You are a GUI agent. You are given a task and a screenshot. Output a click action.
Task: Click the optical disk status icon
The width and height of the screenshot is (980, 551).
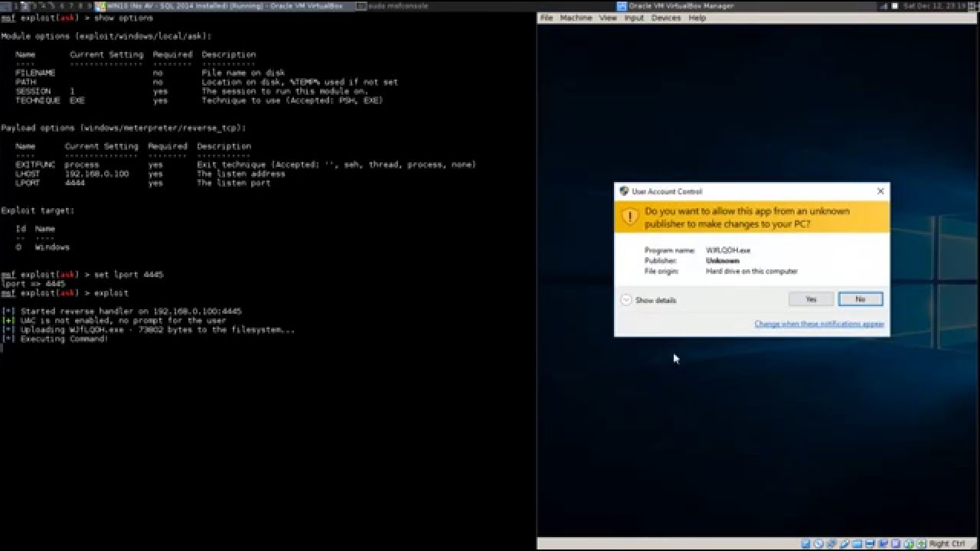coord(819,543)
